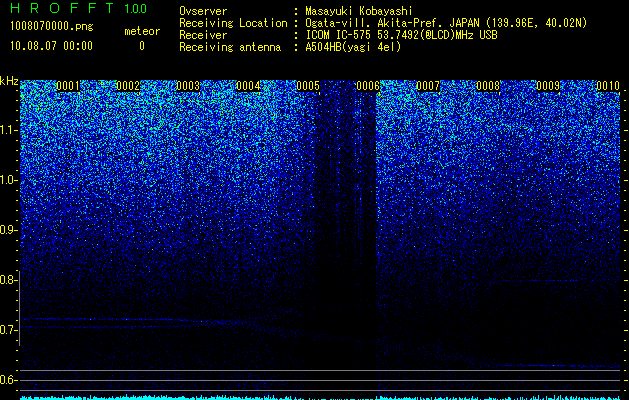
Task: Click the timestamp 10.08.07 00:00
Action: coord(51,46)
